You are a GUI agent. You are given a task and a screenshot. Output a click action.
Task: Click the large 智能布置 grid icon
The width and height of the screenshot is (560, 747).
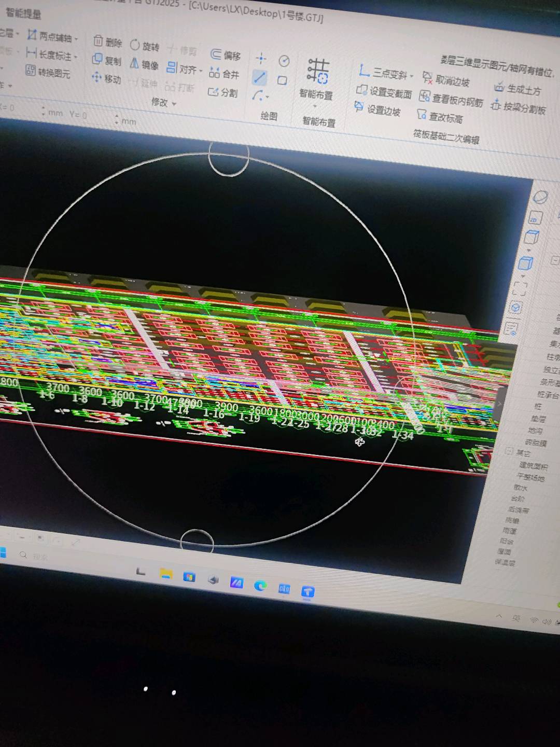point(318,71)
